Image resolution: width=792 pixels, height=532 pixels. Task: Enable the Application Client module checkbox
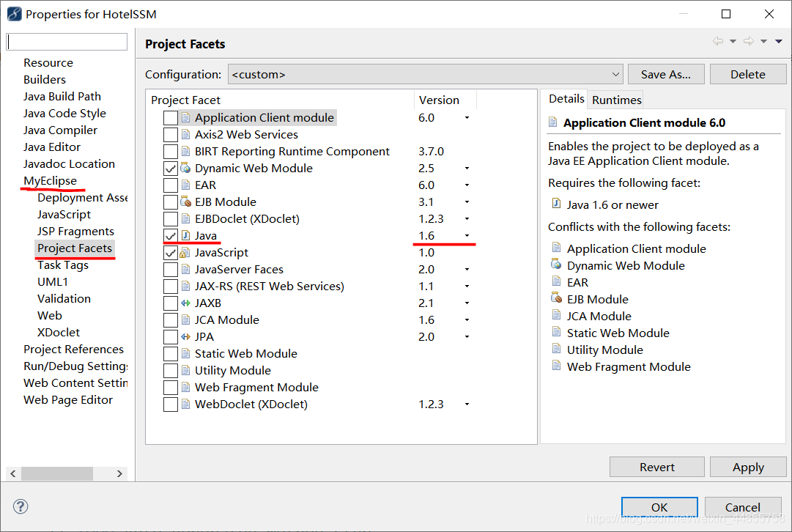(x=170, y=118)
